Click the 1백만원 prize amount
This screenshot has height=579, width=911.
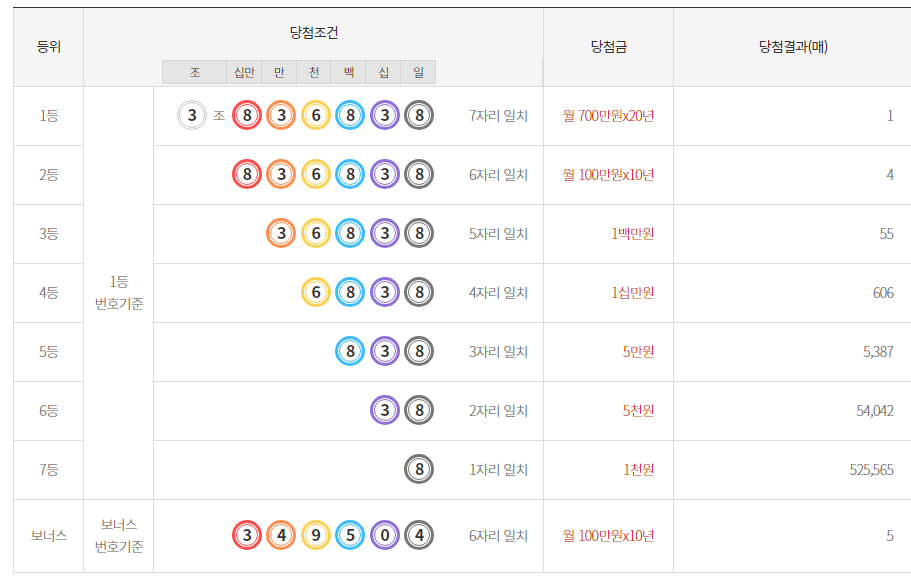click(x=633, y=233)
